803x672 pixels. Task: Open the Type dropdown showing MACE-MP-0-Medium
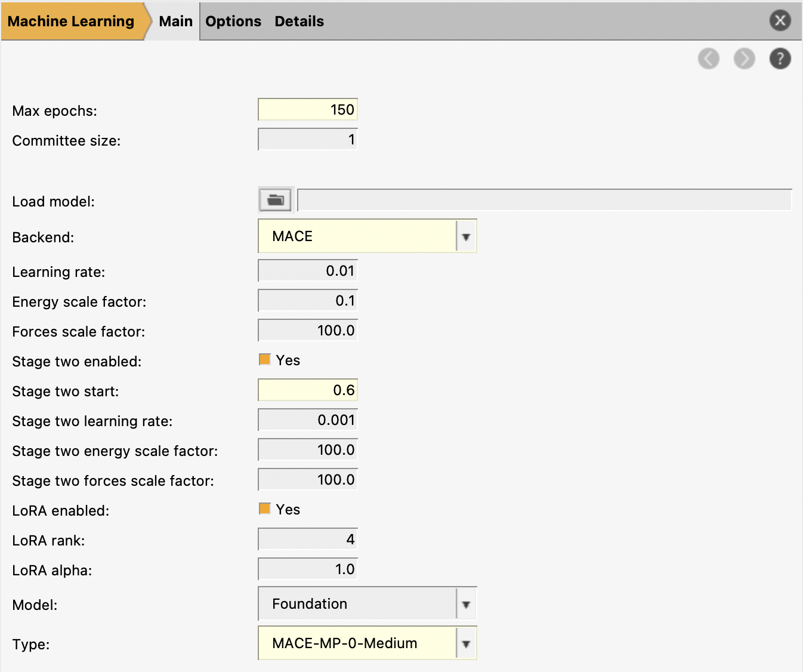[x=367, y=643]
